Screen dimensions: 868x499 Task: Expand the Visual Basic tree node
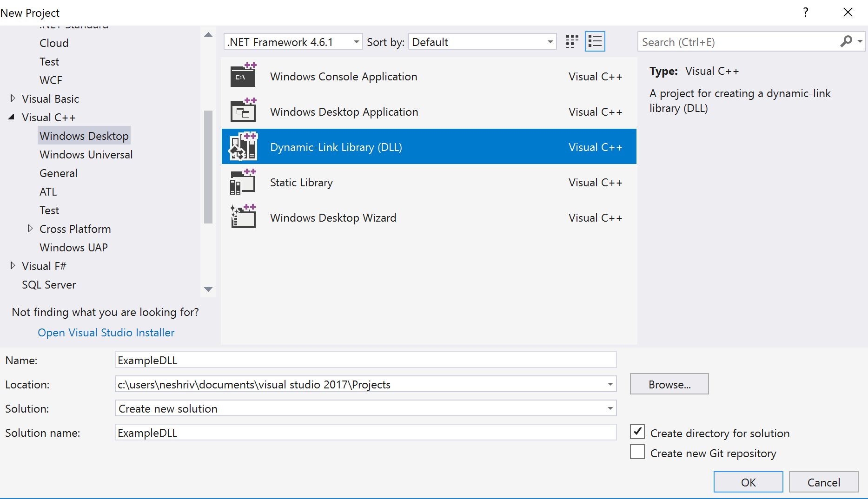click(13, 98)
